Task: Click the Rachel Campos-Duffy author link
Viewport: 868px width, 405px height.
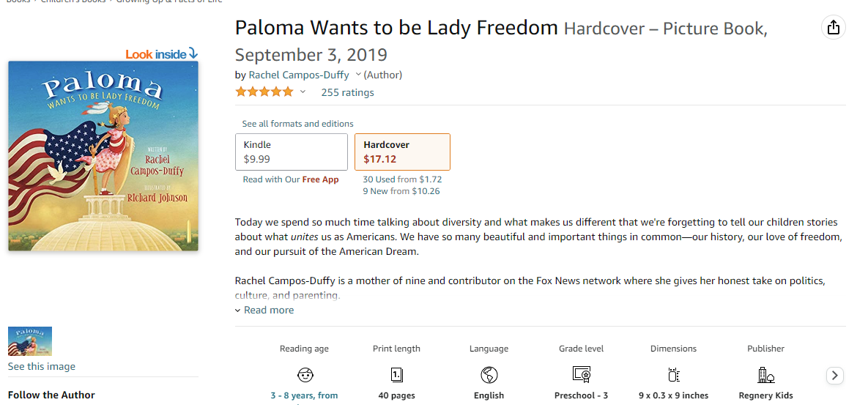Action: [299, 75]
